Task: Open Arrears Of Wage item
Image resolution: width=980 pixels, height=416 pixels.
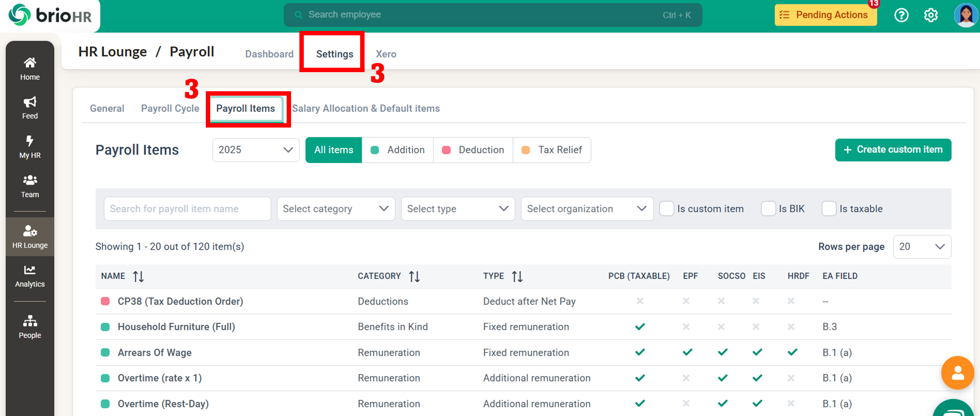Action: [154, 352]
